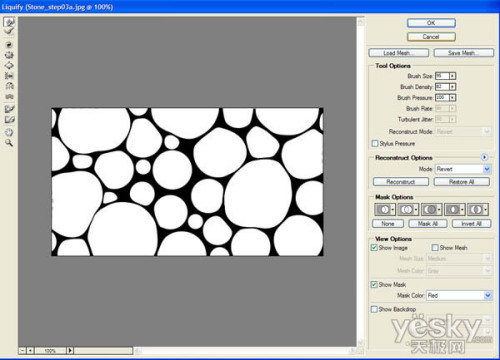Screen dimensions: 500x360
Task: Select the Bloat tool
Action: coord(9,65)
